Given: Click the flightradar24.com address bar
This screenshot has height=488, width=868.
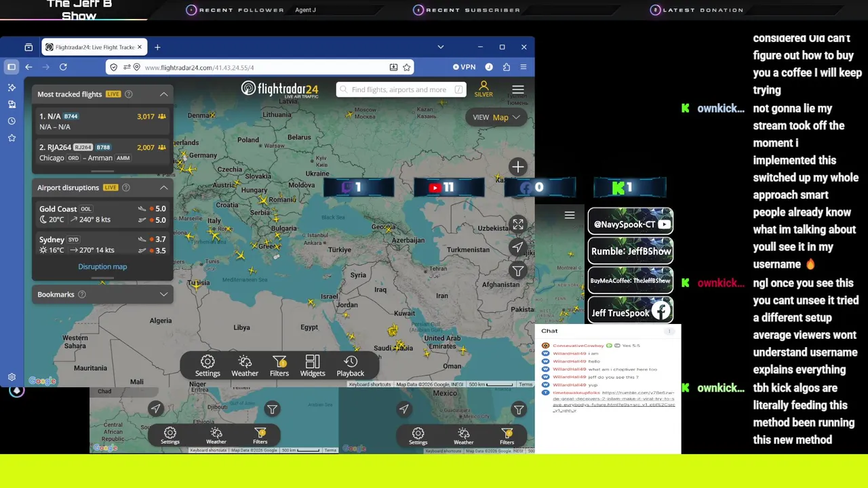Looking at the screenshot, I should coord(260,67).
